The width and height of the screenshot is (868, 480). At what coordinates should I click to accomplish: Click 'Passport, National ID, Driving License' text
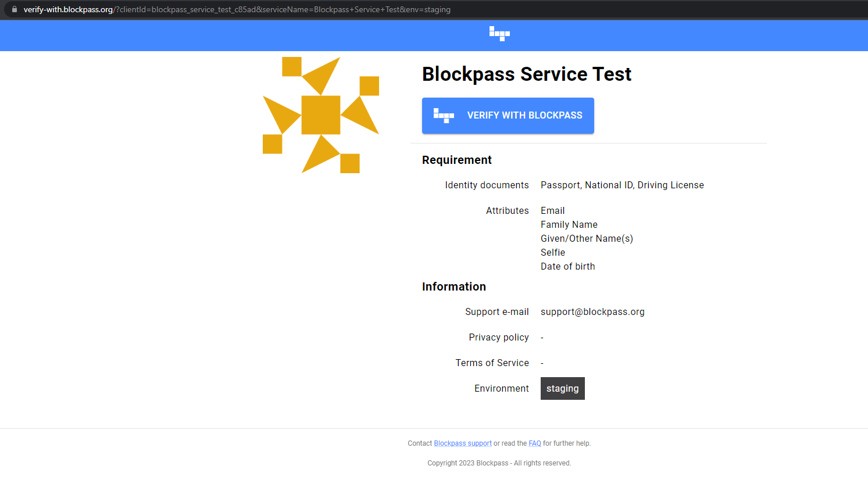(x=622, y=185)
